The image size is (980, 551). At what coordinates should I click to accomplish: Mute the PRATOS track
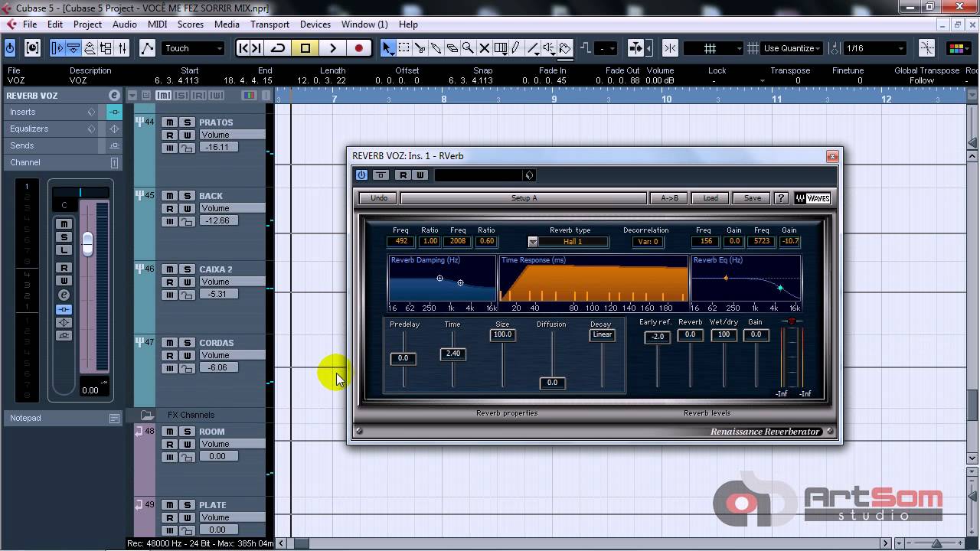pyautogui.click(x=169, y=122)
